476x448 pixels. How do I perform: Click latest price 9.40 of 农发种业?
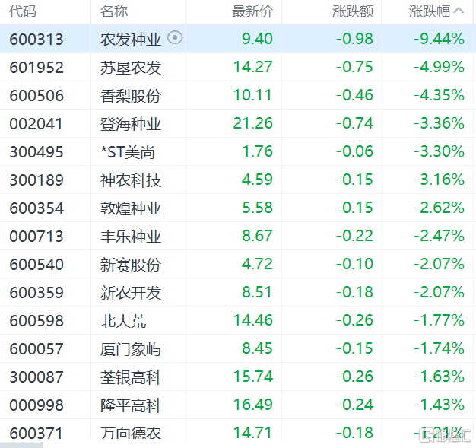tap(258, 39)
